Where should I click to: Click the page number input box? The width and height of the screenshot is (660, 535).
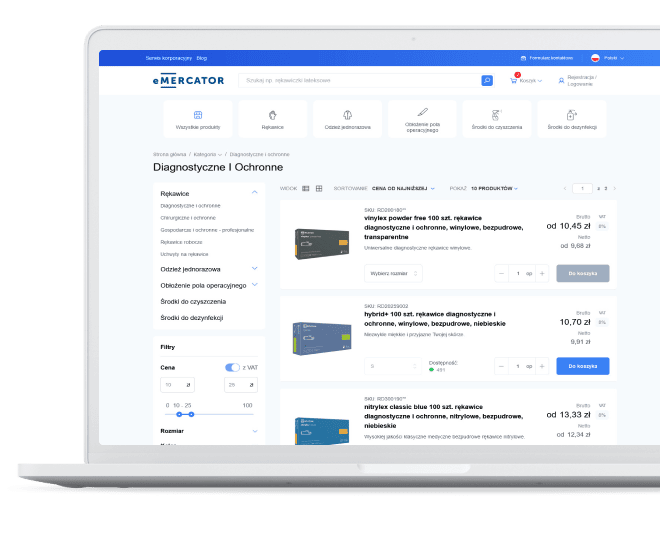pyautogui.click(x=582, y=189)
